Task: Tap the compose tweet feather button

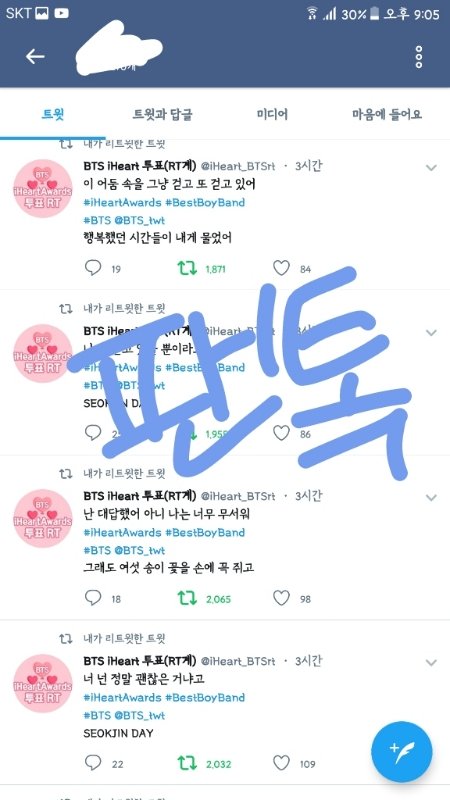Action: pyautogui.click(x=402, y=752)
